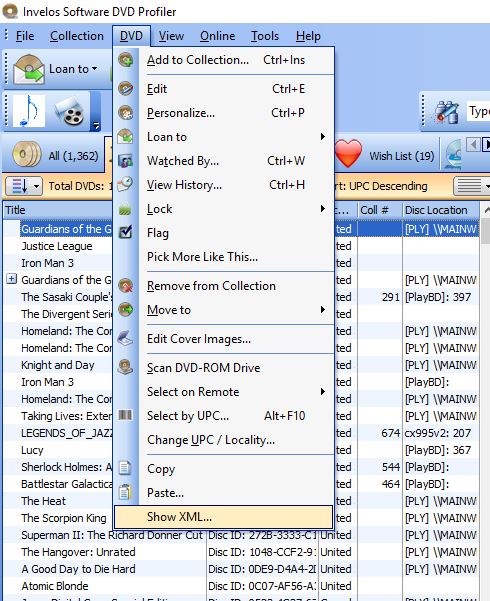Choose Personalize from the DVD menu
Image resolution: width=490 pixels, height=601 pixels.
(x=224, y=113)
